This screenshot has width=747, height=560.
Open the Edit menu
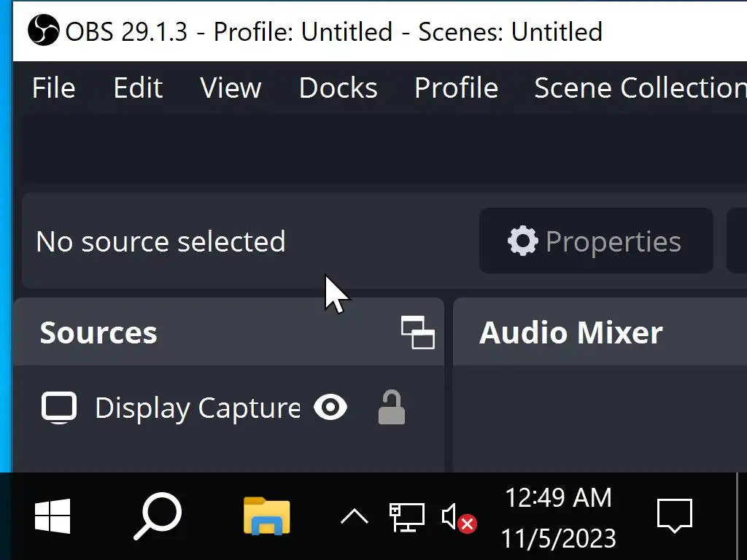[138, 88]
